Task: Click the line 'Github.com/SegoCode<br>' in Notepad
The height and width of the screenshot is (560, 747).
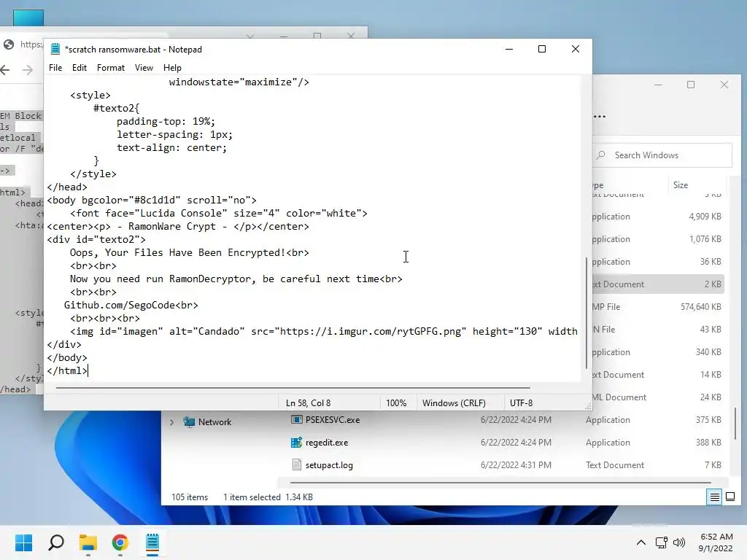Action: [131, 306]
